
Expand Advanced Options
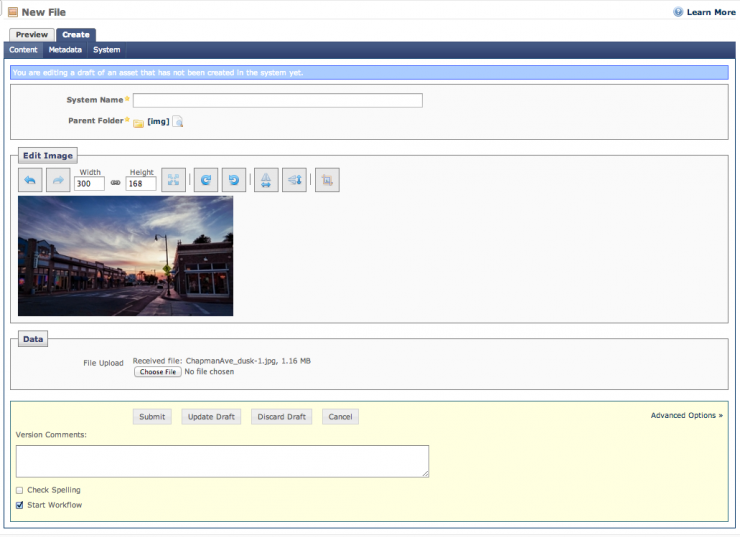[x=686, y=415]
